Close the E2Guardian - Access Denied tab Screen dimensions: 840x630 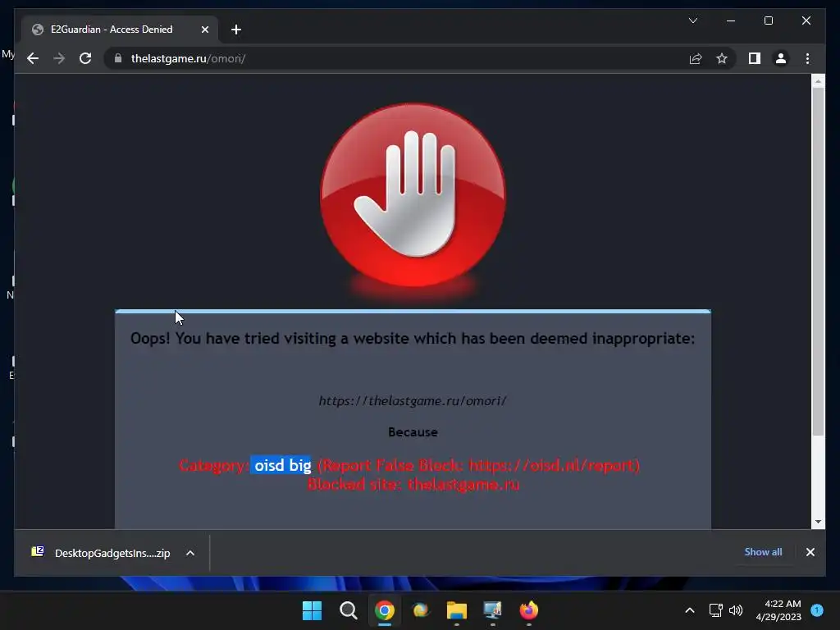pyautogui.click(x=204, y=30)
